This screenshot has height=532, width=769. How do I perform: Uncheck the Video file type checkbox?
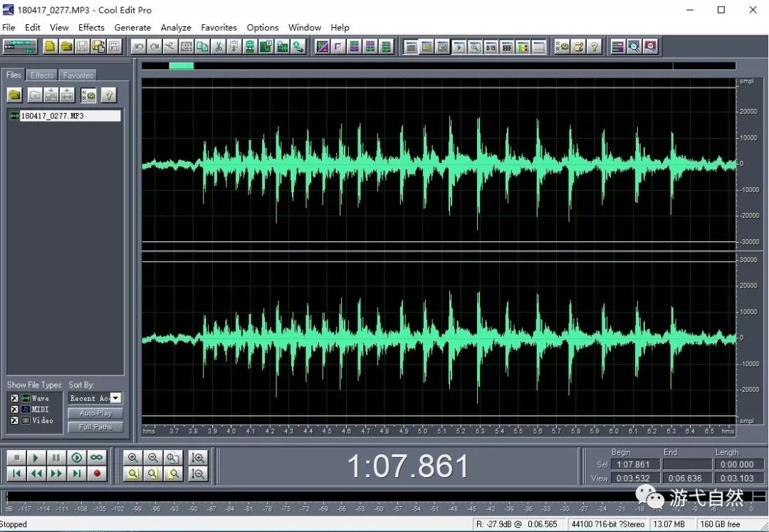click(x=14, y=421)
